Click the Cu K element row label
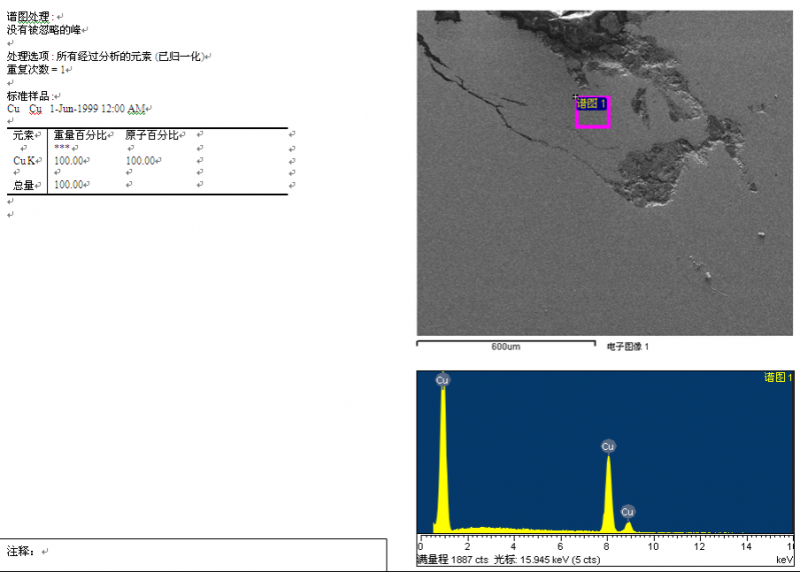Image resolution: width=800 pixels, height=572 pixels. pos(25,160)
